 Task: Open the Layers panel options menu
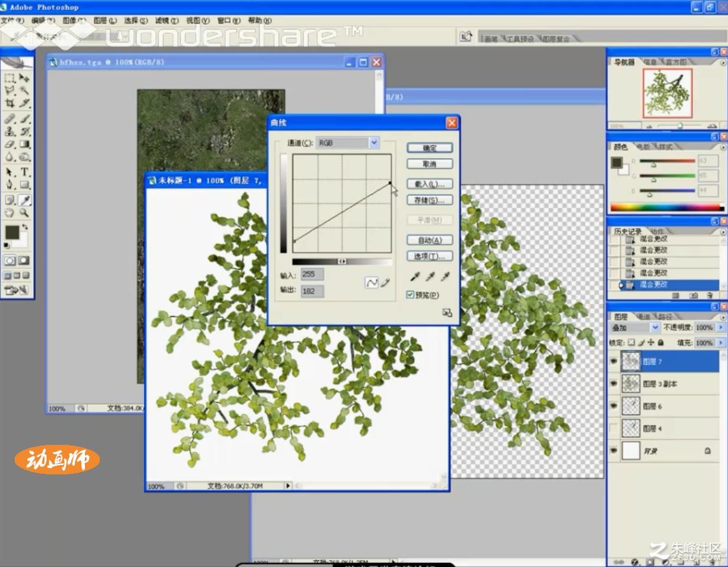click(x=723, y=317)
